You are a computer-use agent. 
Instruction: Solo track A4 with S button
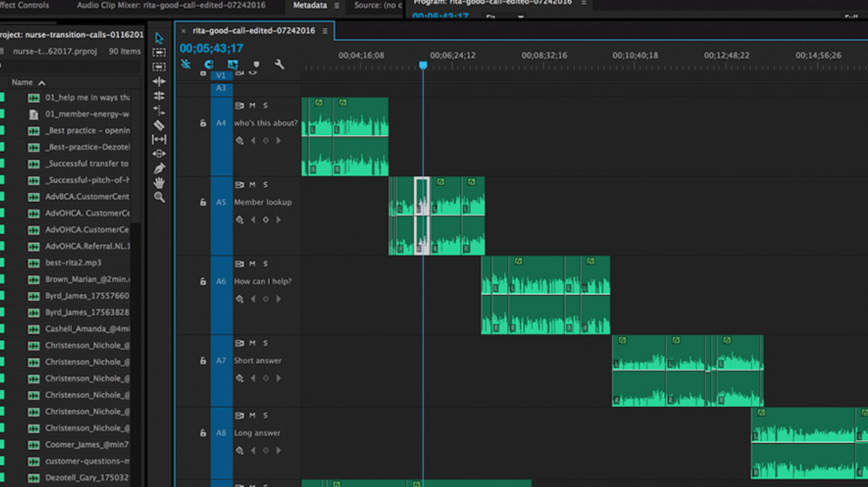coord(265,106)
